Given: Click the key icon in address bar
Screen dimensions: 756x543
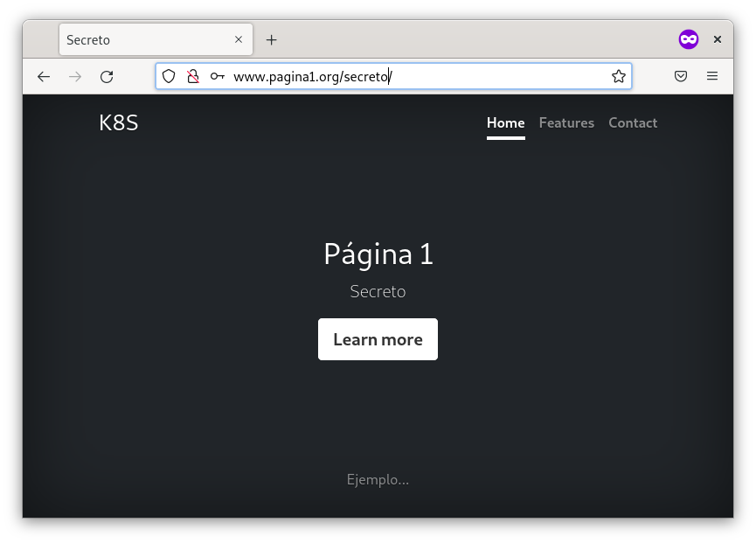Looking at the screenshot, I should (218, 77).
